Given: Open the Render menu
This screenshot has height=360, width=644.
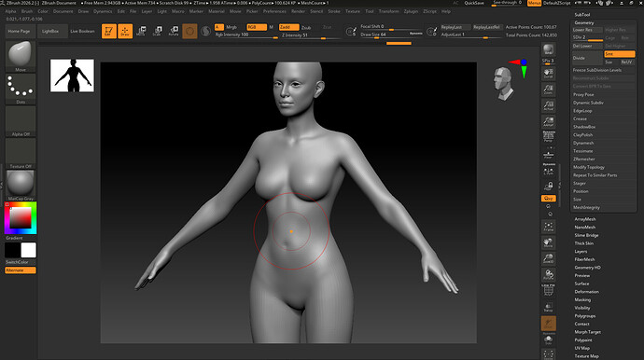Looking at the screenshot, I should pos(298,11).
